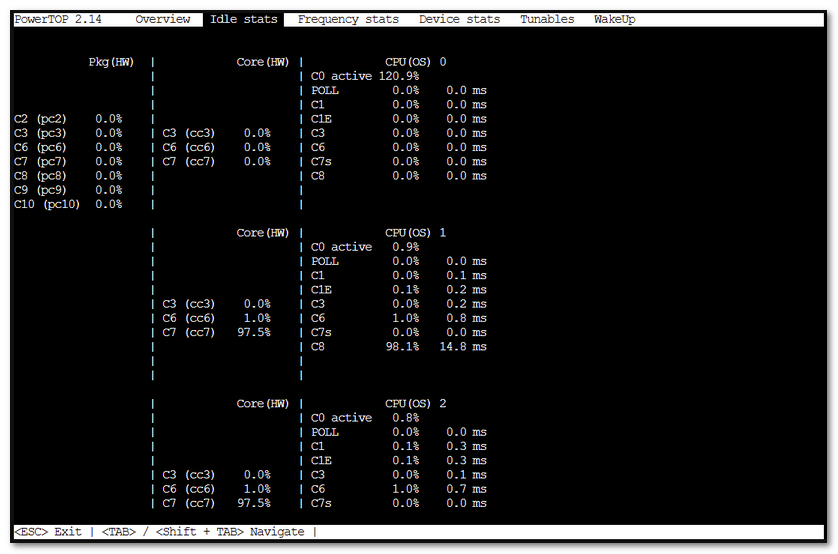Go to the Tunables tab
The height and width of the screenshot is (554, 838).
547,19
